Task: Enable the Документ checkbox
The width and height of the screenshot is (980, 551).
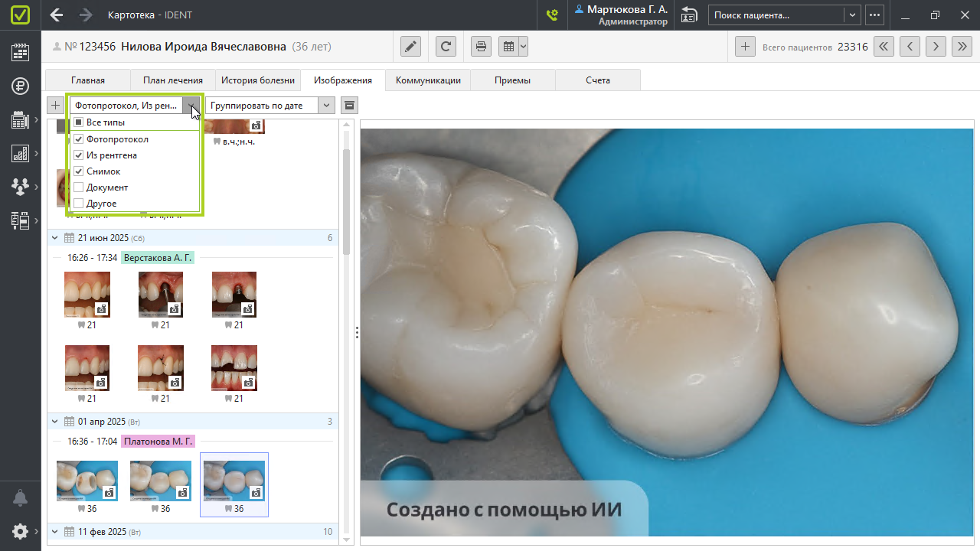Action: [x=78, y=187]
